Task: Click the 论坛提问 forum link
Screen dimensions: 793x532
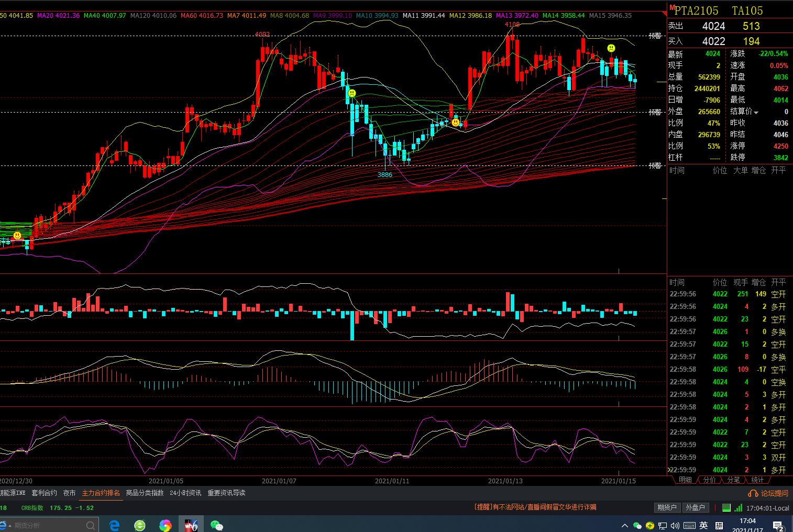Action: [x=774, y=493]
